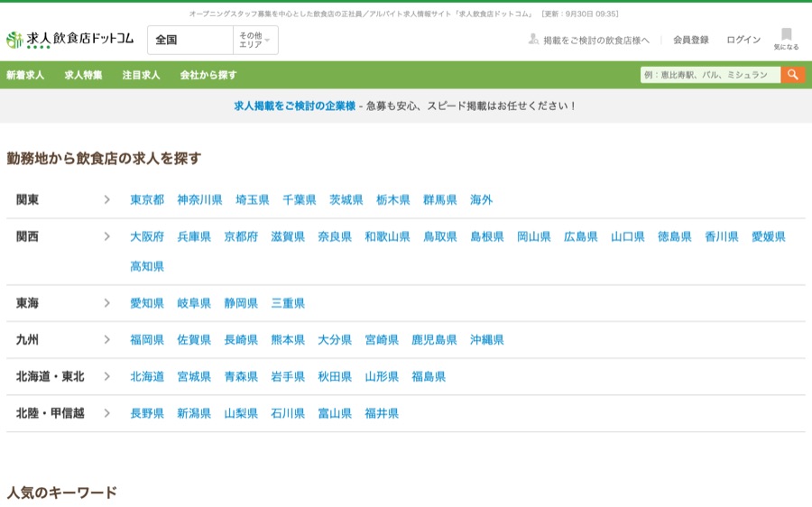Viewport: 812px width, 507px height.
Task: Select 千葉県 prefecture link
Action: coord(300,200)
